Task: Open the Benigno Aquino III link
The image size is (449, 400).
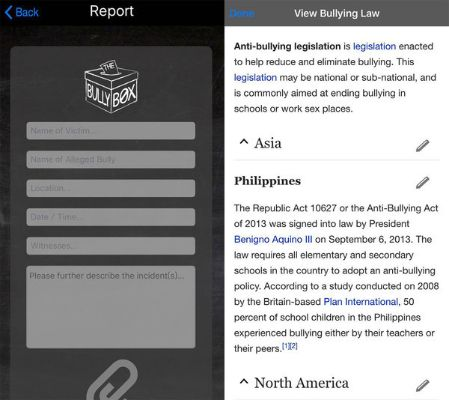Action: 273,239
